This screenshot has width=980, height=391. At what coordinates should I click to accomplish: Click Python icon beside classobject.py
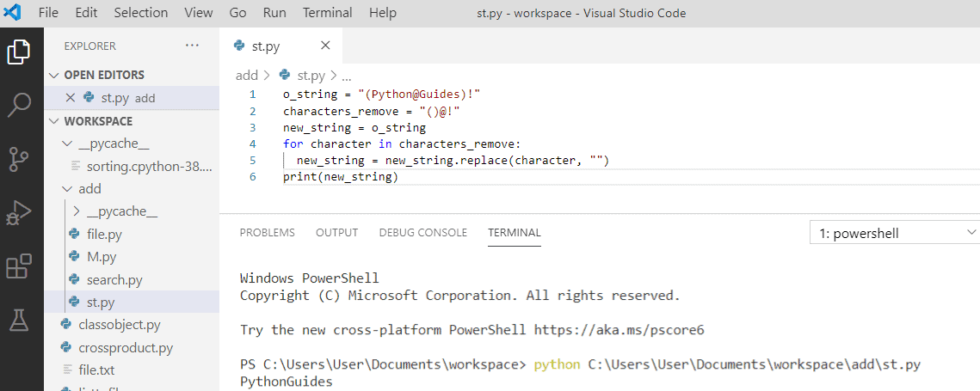coord(65,325)
